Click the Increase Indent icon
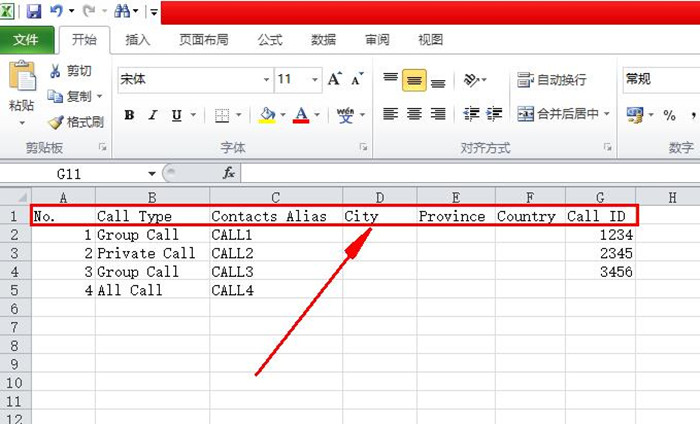This screenshot has width=700, height=424. coord(495,114)
